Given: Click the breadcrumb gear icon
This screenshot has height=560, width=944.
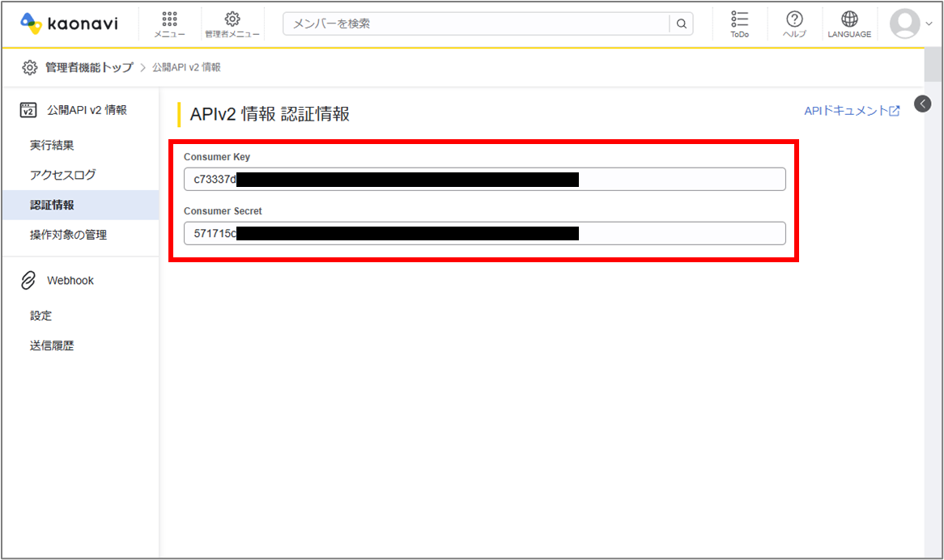Looking at the screenshot, I should tap(29, 67).
